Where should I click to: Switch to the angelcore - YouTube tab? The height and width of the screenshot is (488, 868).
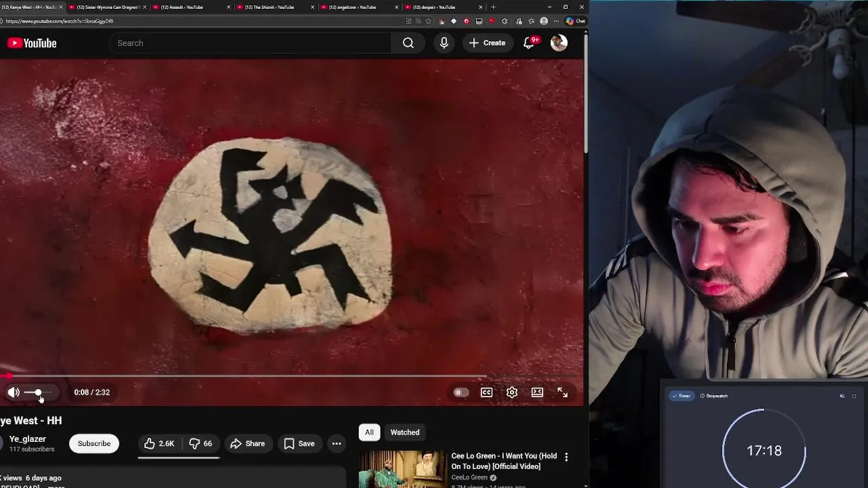(359, 7)
